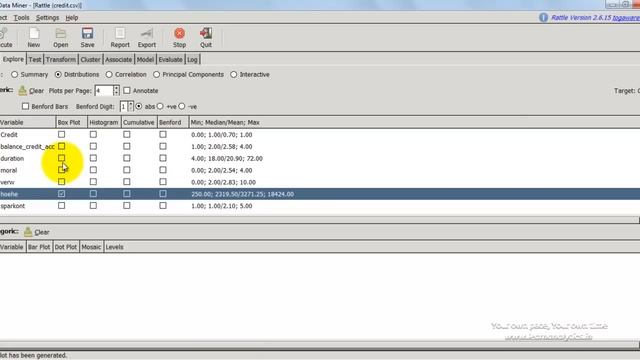Check Box Plot for duration
Viewport: 640px width, 360px height.
tap(61, 158)
